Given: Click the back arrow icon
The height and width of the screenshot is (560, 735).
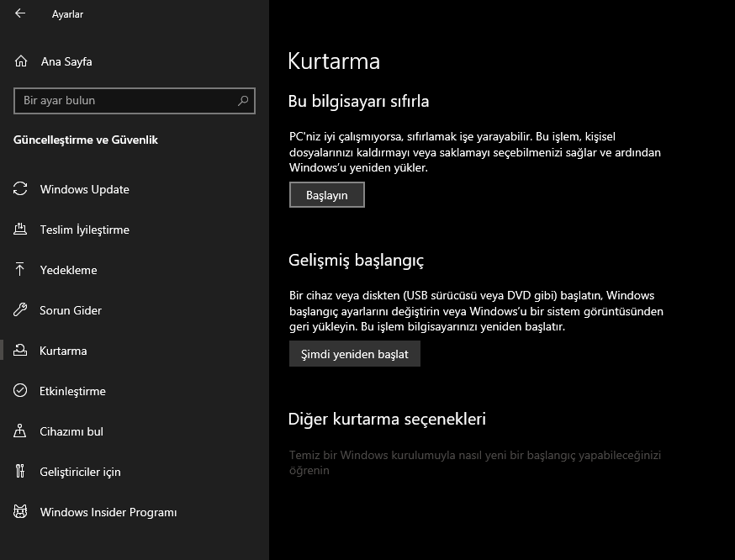Looking at the screenshot, I should pyautogui.click(x=20, y=13).
